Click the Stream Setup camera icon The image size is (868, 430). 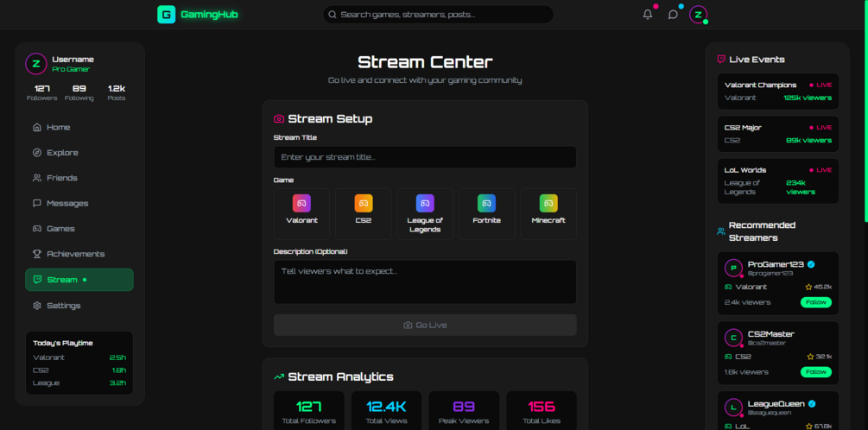pyautogui.click(x=279, y=118)
